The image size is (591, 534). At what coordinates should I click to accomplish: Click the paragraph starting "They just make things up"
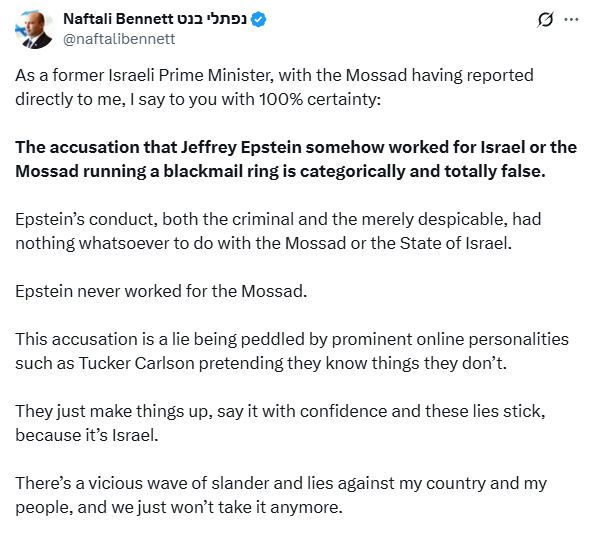[x=280, y=423]
